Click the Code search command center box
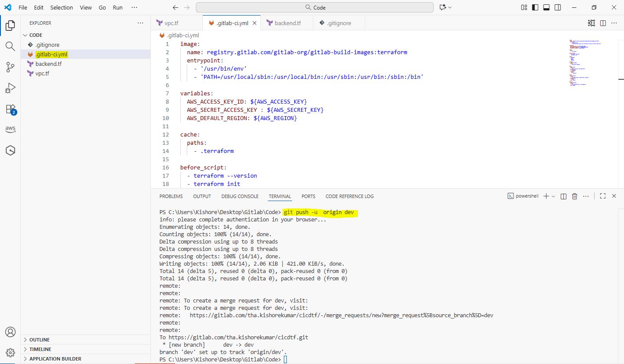Screen dimensions: 624x364 [315, 7]
